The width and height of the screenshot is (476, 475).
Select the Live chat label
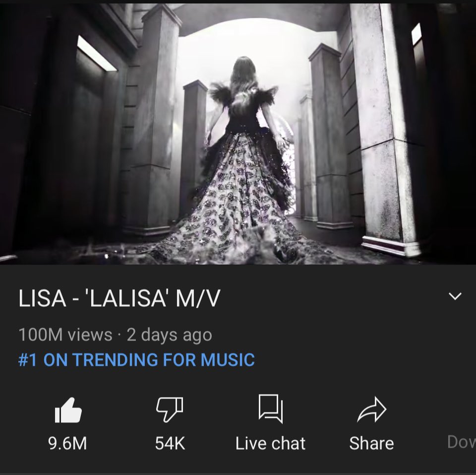271,443
